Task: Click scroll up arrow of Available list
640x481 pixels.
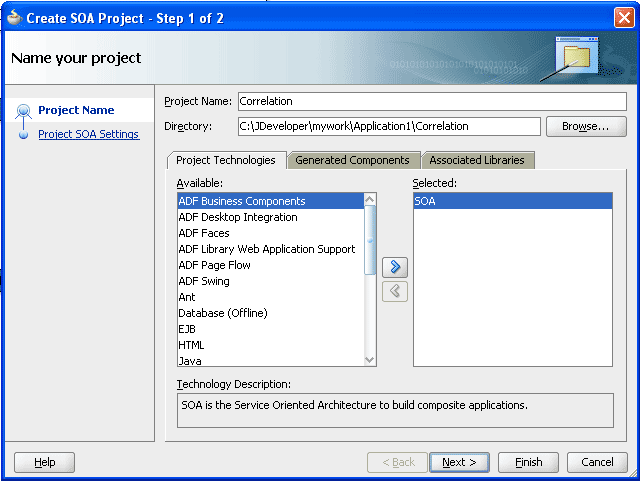Action: 370,199
